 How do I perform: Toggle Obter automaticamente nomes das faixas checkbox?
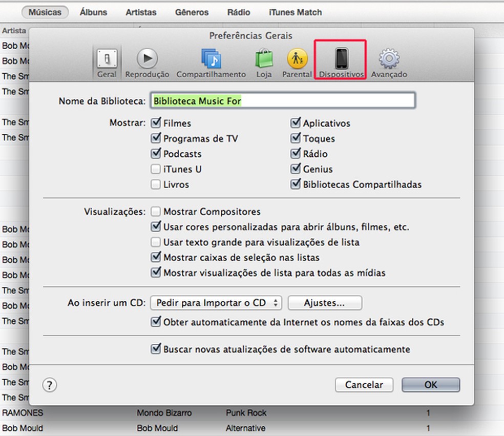click(156, 322)
